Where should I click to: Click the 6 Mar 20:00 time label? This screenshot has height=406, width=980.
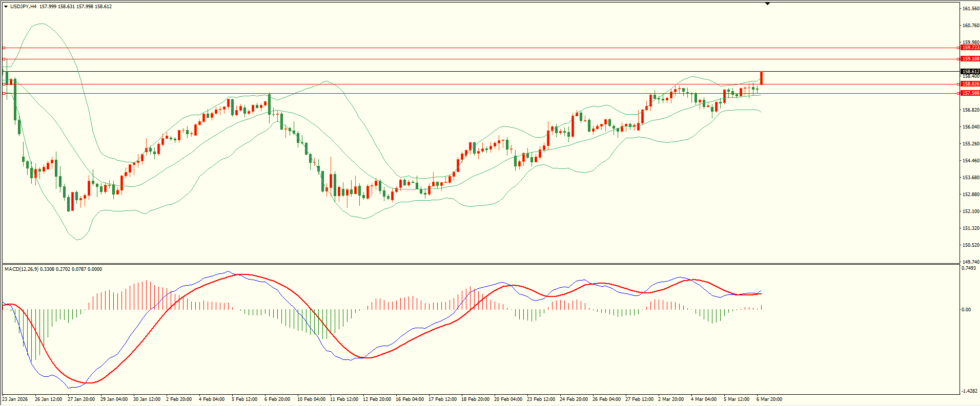click(769, 399)
